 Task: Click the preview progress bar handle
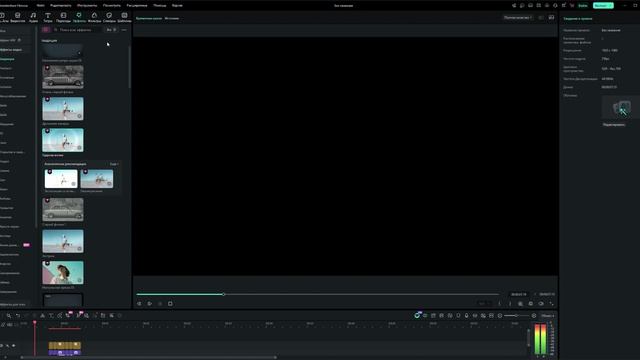tap(223, 294)
